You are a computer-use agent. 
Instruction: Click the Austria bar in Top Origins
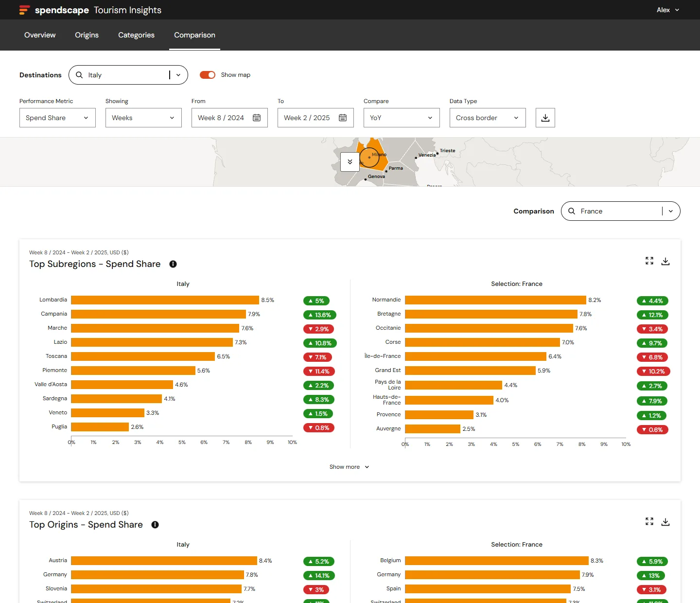164,561
